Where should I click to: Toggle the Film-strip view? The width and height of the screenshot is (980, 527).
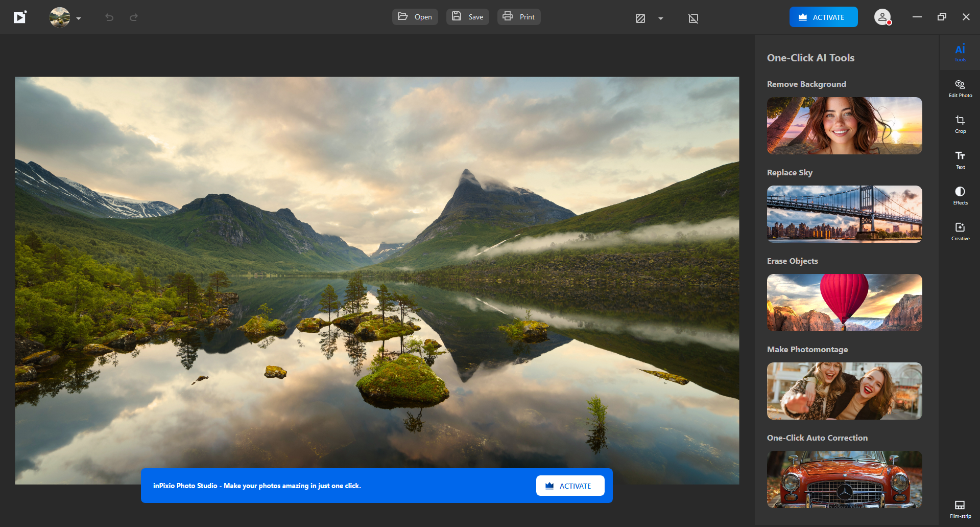[960, 509]
